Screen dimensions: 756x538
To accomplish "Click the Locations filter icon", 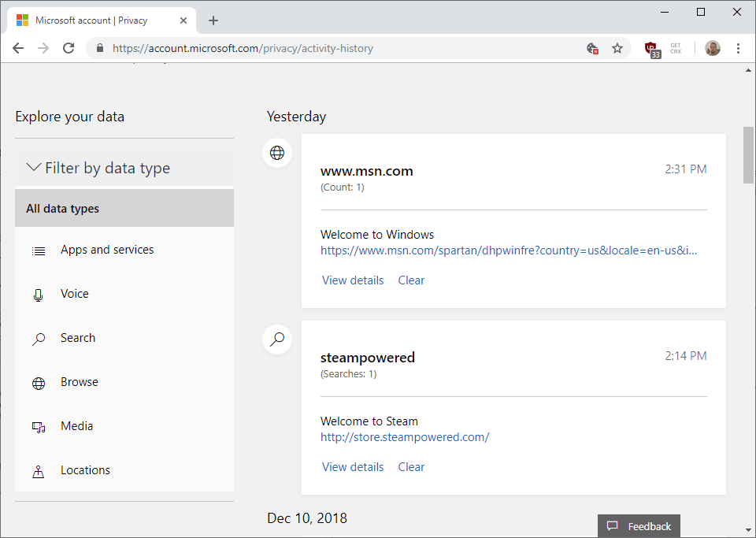I will [x=39, y=470].
